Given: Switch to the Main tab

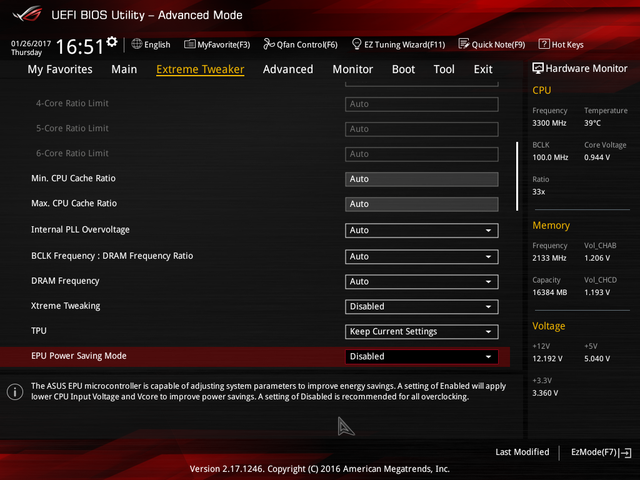Looking at the screenshot, I should click(x=124, y=69).
